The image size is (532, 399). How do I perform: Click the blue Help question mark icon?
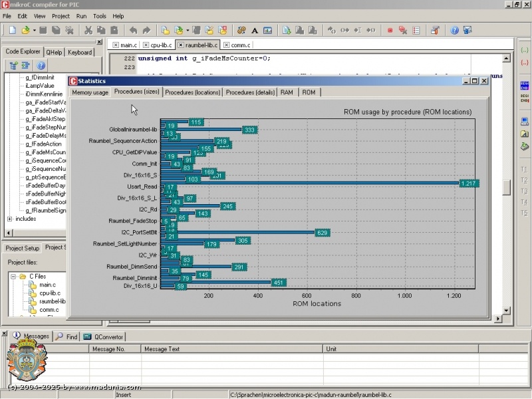pyautogui.click(x=454, y=31)
